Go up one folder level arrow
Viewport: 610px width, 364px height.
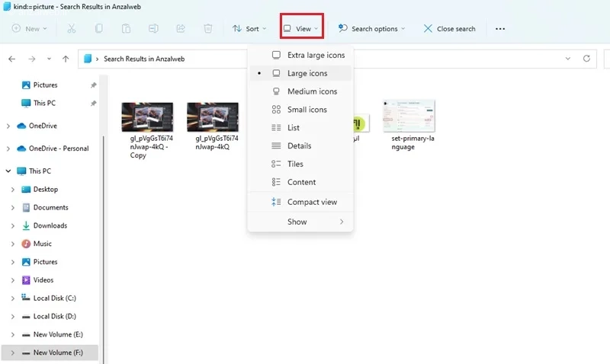[x=66, y=59]
